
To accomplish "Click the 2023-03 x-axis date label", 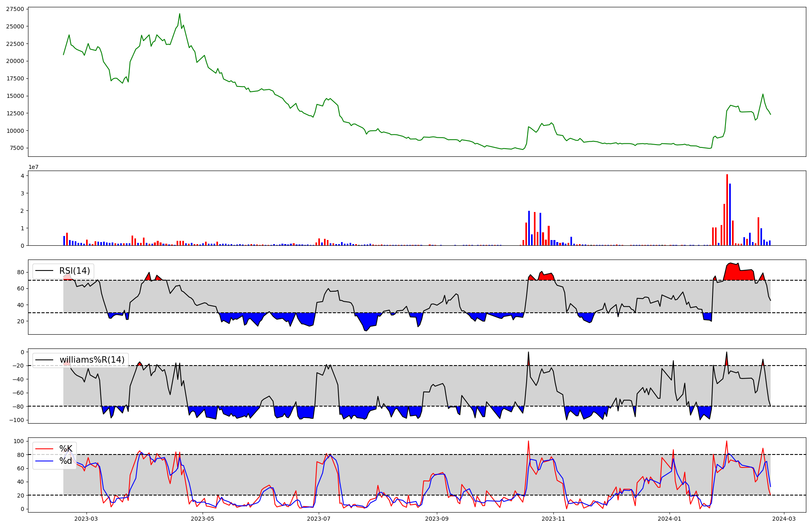I will click(x=86, y=519).
